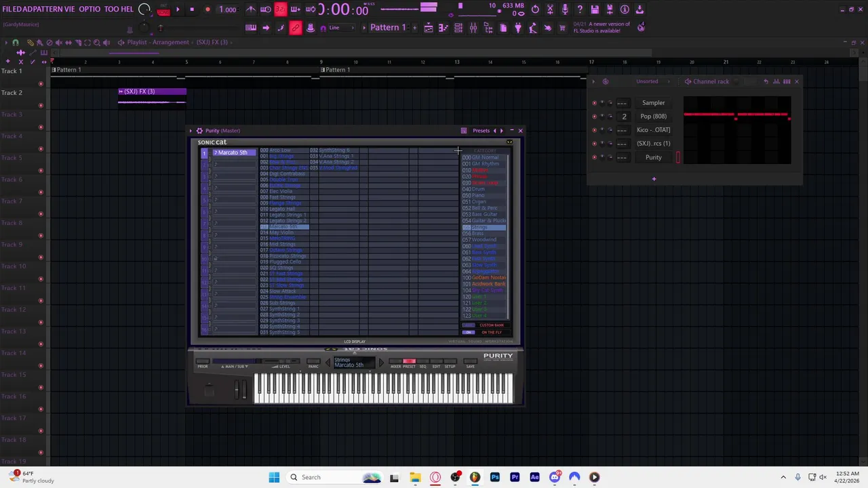868x488 pixels.
Task: Open the HELP menu
Action: pos(127,9)
